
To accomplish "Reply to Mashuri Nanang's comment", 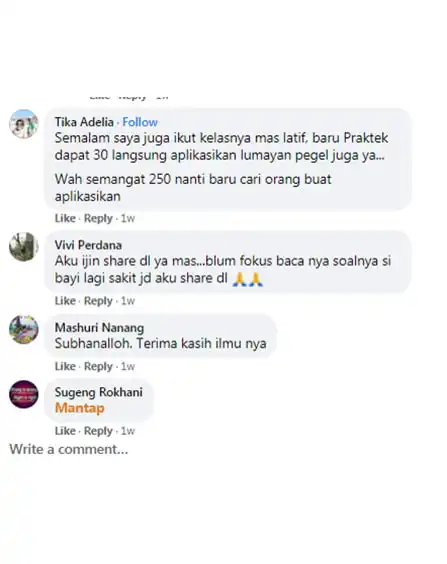I will click(98, 366).
